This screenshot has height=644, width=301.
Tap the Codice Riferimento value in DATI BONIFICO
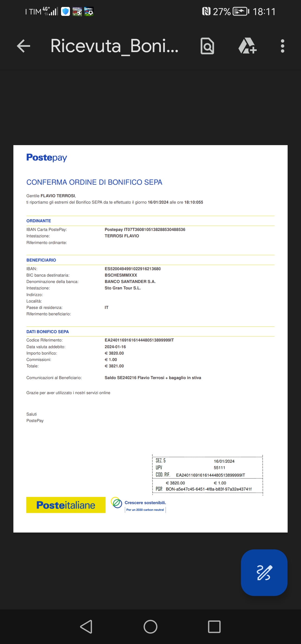click(139, 340)
